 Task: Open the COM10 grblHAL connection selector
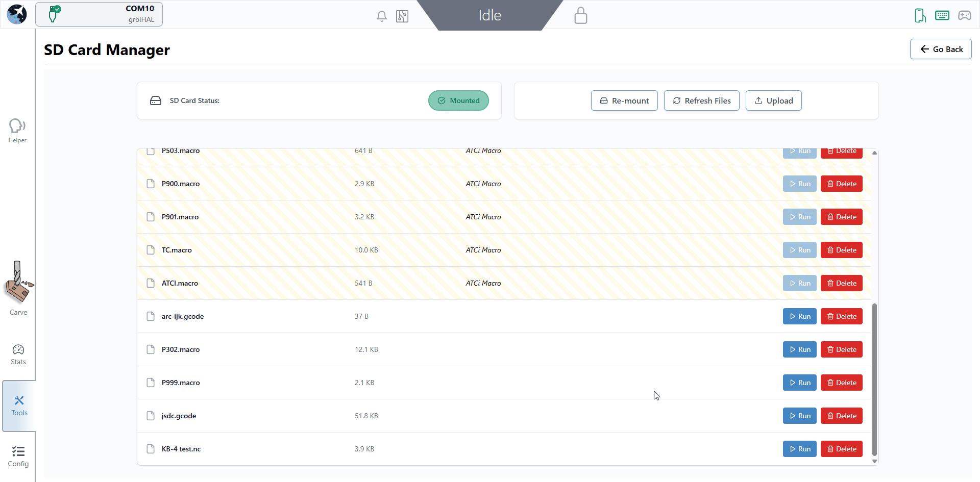[99, 14]
